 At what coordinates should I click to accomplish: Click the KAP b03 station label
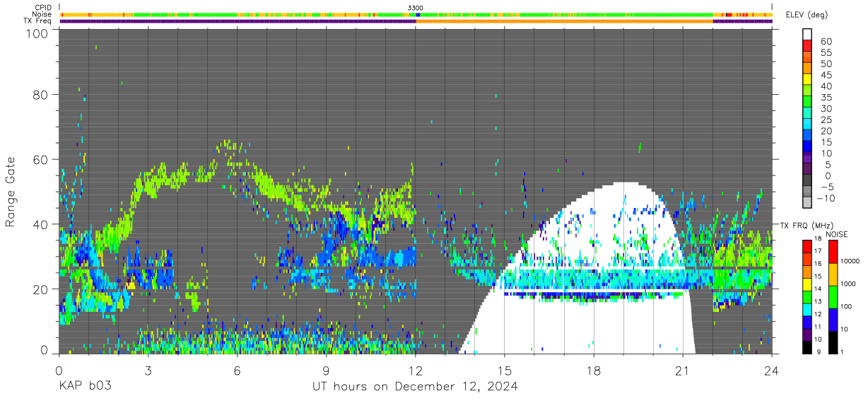pyautogui.click(x=85, y=386)
